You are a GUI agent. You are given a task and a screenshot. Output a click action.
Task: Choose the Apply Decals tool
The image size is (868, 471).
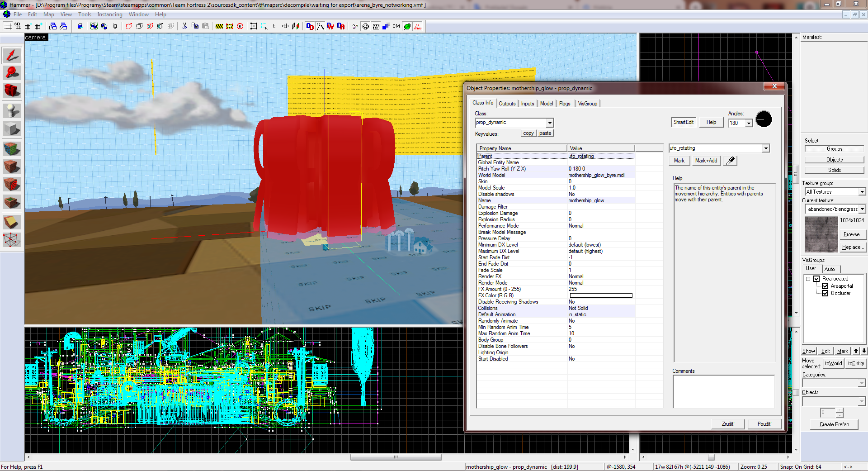12,184
